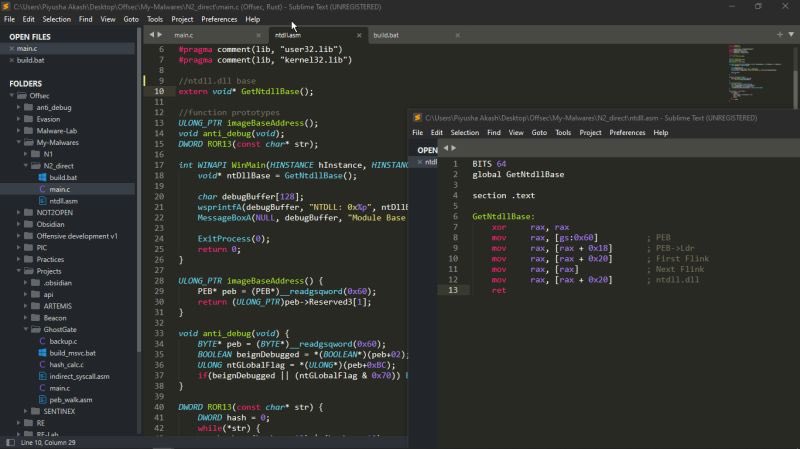Open File menu in main window
Viewport: 800px width, 449px height.
coord(9,19)
